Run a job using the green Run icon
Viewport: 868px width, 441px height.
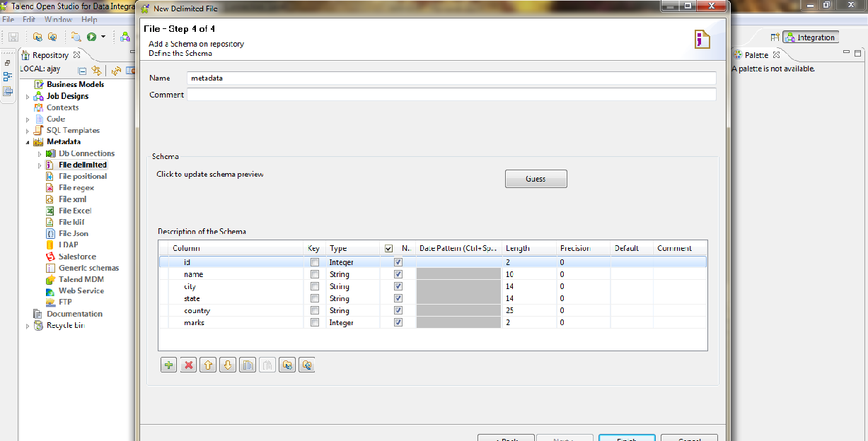[x=92, y=37]
